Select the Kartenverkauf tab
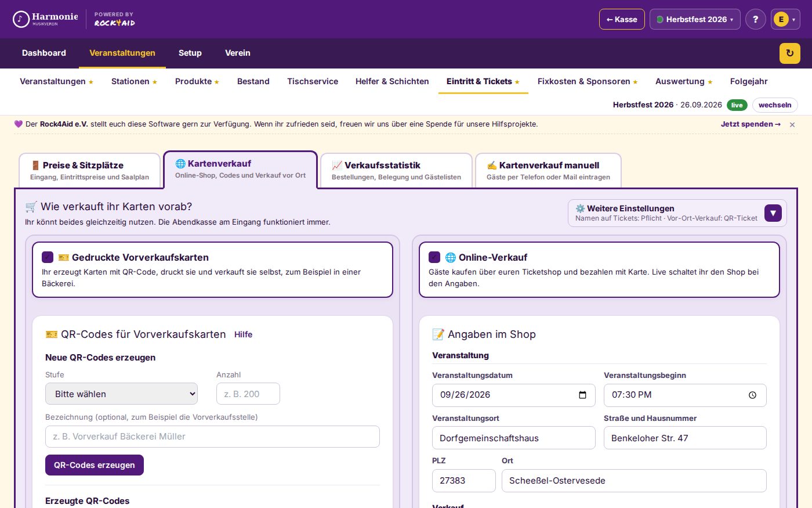The height and width of the screenshot is (508, 812). tap(240, 170)
